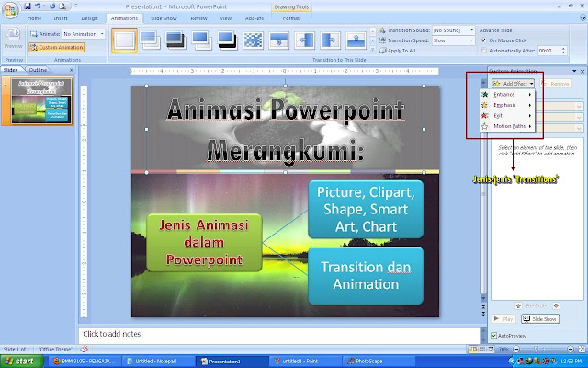588x368 pixels.
Task: Click to add notes area
Action: (x=279, y=334)
